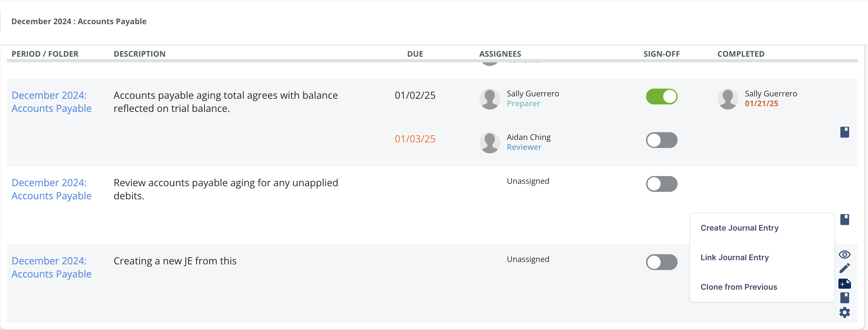The image size is (868, 330).
Task: Select Create Journal Entry from the menu
Action: point(739,228)
